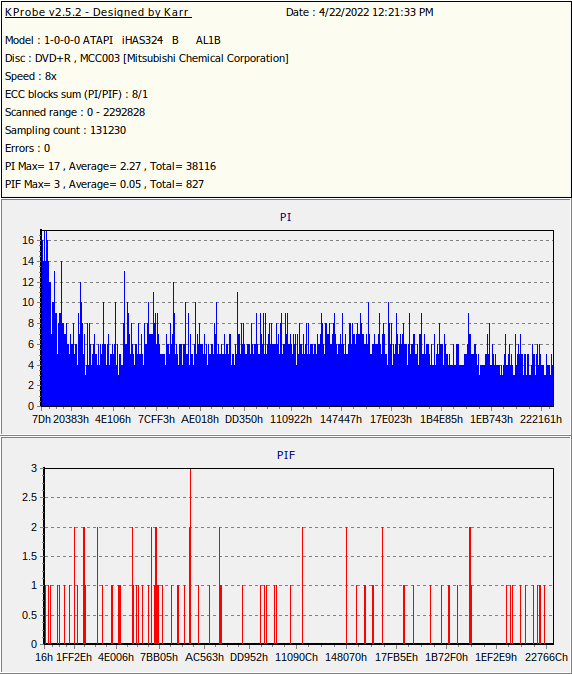Viewport: 572px width, 674px height.
Task: Click the PIF Max= 3 statistics line
Action: (x=104, y=184)
